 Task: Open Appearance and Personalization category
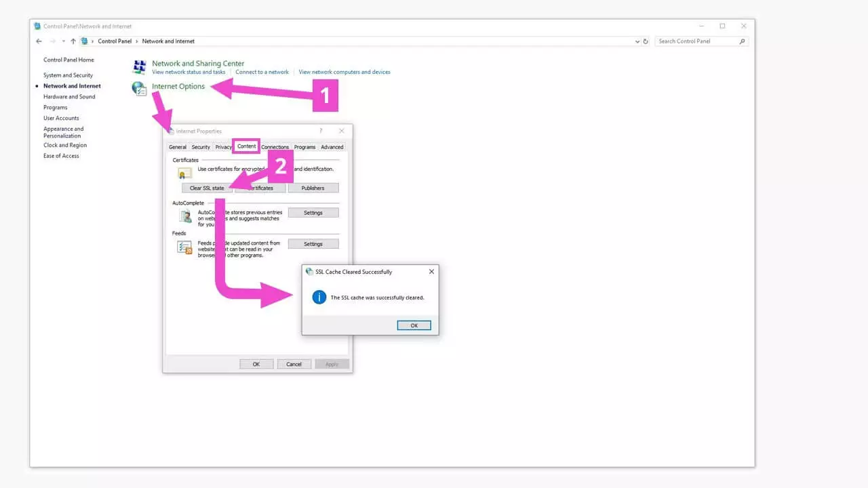click(x=64, y=132)
